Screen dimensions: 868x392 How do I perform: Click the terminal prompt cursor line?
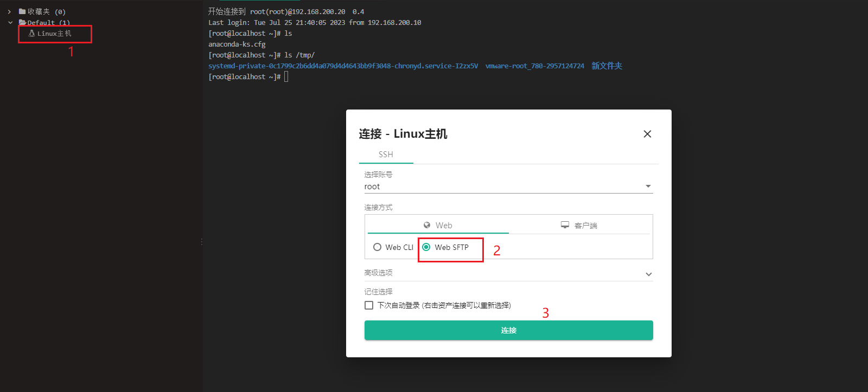point(248,77)
